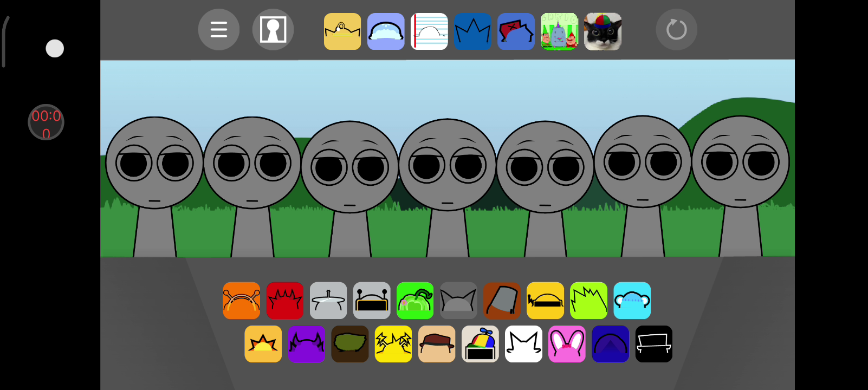The width and height of the screenshot is (868, 390).
Task: Select the pink bunny ears icon
Action: 567,344
